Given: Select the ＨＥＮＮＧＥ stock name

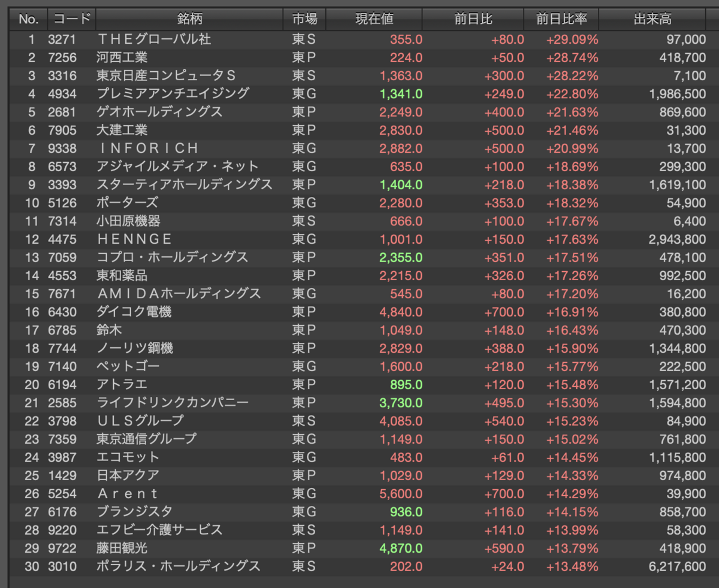Looking at the screenshot, I should point(135,240).
